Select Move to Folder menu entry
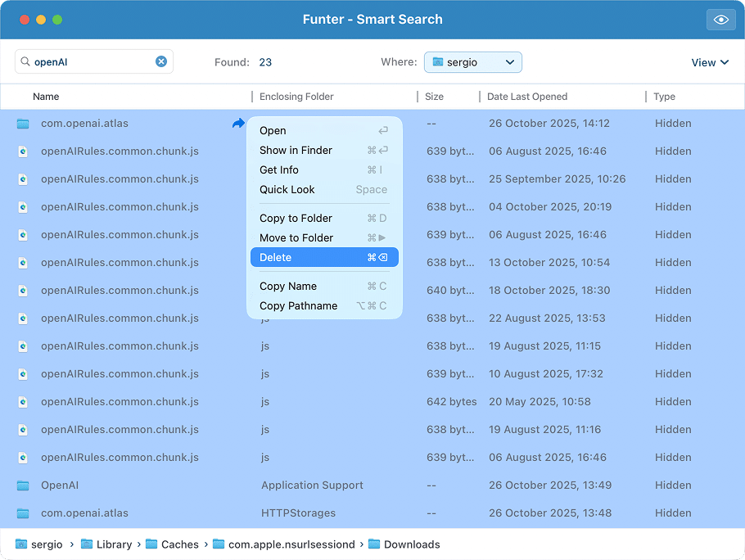This screenshot has height=560, width=745. [296, 237]
